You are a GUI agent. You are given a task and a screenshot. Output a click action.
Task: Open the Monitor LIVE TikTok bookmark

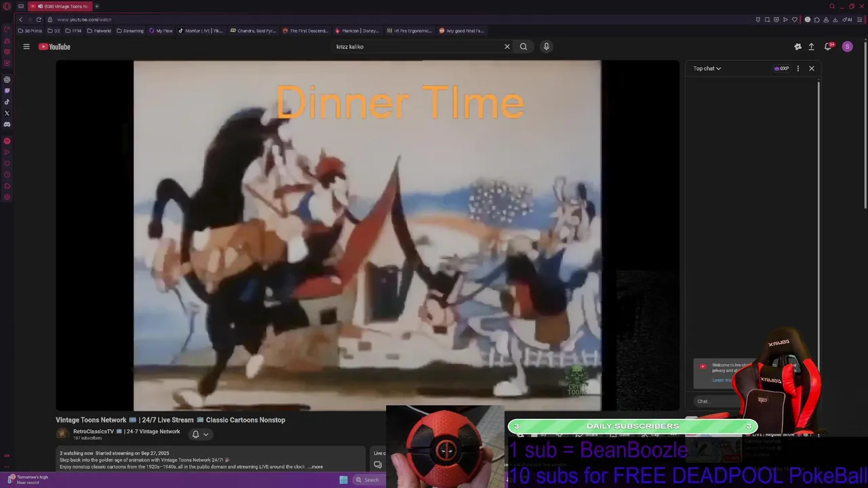(201, 30)
